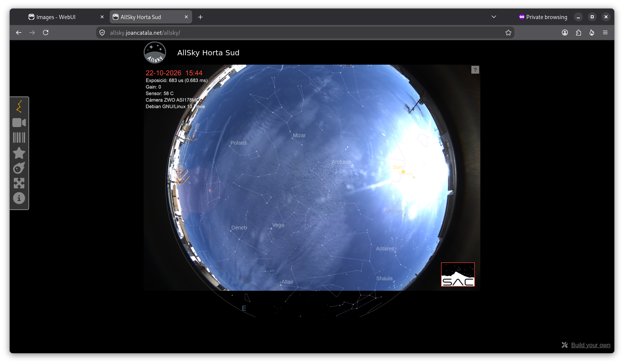Click the Mizar star label
This screenshot has height=364, width=624.
[x=299, y=135]
